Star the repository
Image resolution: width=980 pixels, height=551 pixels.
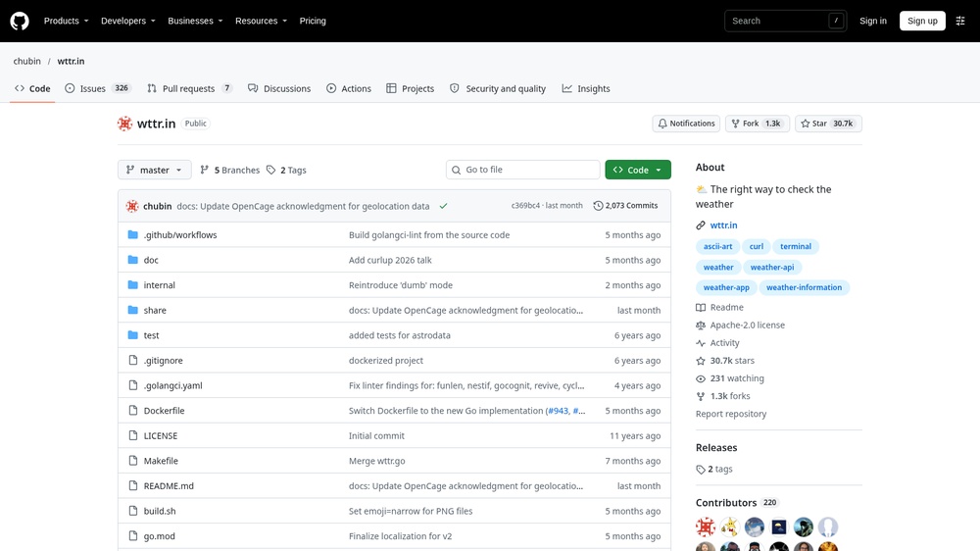828,124
